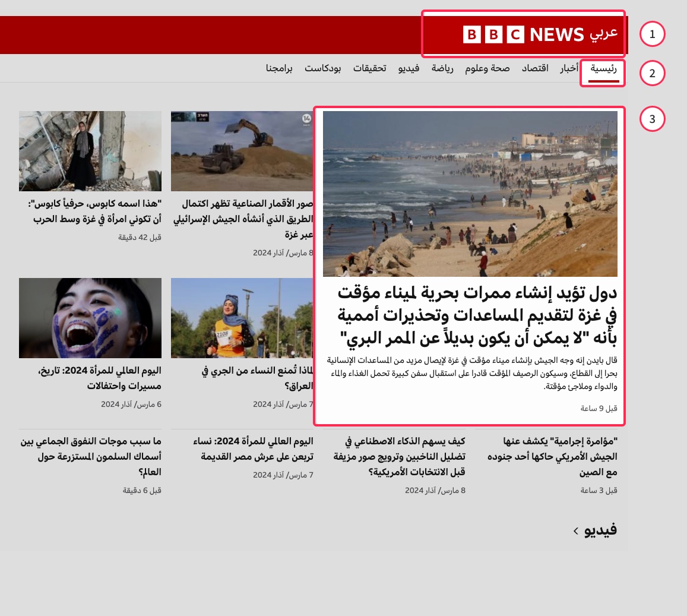Go to the أخبار menu item
This screenshot has width=687, height=616.
click(569, 68)
